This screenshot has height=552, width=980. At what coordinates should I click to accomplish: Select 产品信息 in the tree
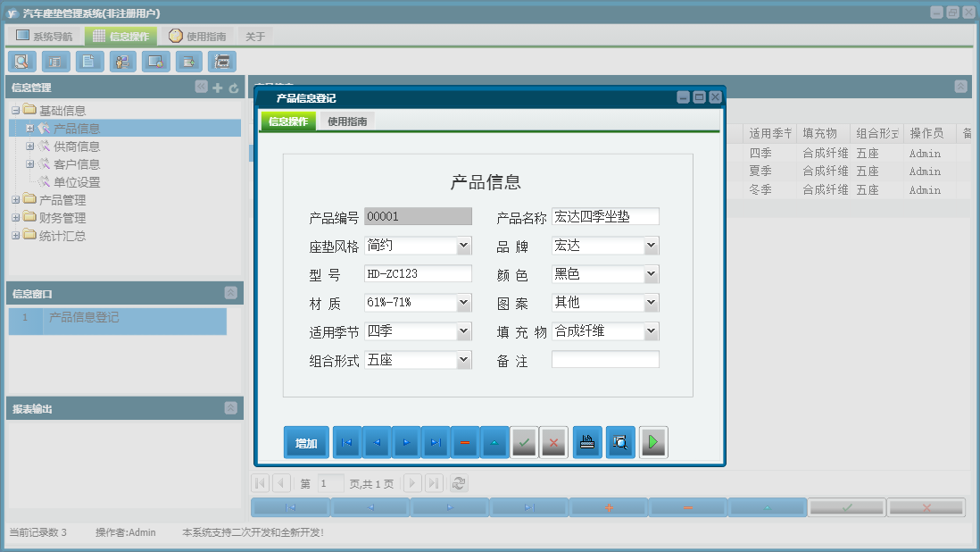click(76, 129)
